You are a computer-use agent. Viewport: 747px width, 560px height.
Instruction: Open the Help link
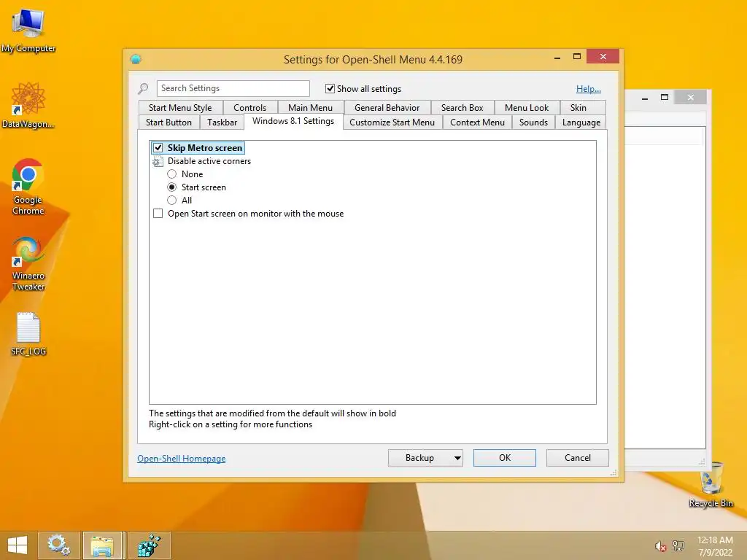click(589, 88)
